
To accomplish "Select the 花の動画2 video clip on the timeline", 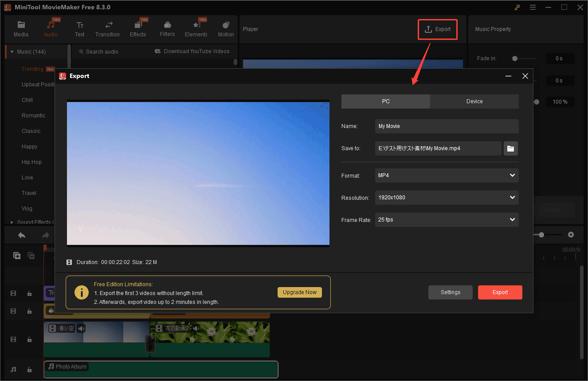I will coord(210,339).
